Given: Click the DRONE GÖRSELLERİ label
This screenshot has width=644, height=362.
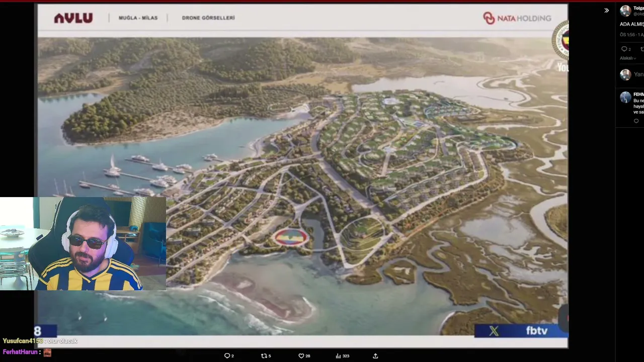Looking at the screenshot, I should [x=208, y=18].
